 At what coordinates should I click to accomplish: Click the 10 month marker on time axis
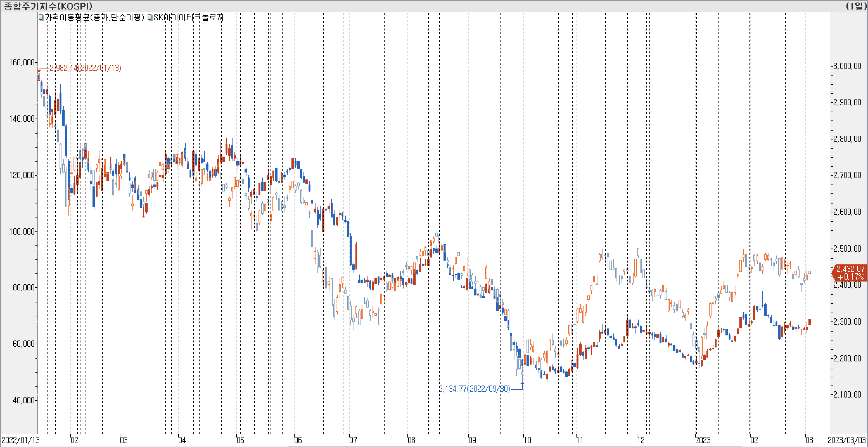527,440
